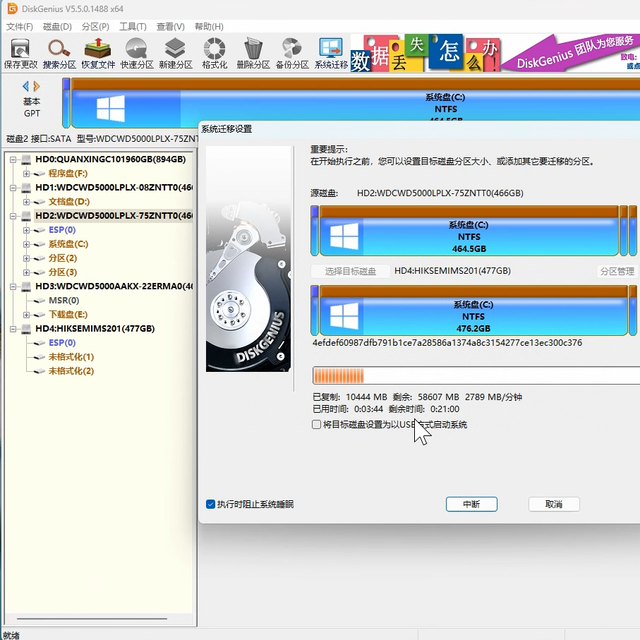Click DiskGenius team service banner arrow

click(x=570, y=53)
